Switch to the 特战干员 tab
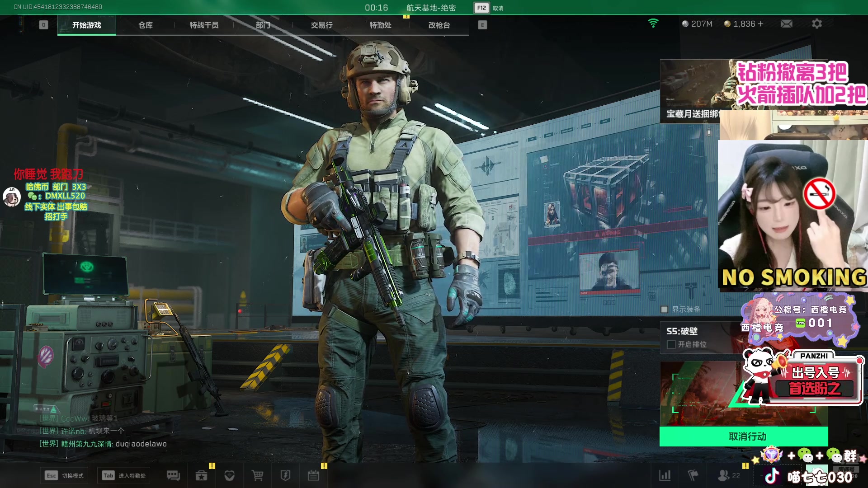The height and width of the screenshot is (488, 868). 204,25
